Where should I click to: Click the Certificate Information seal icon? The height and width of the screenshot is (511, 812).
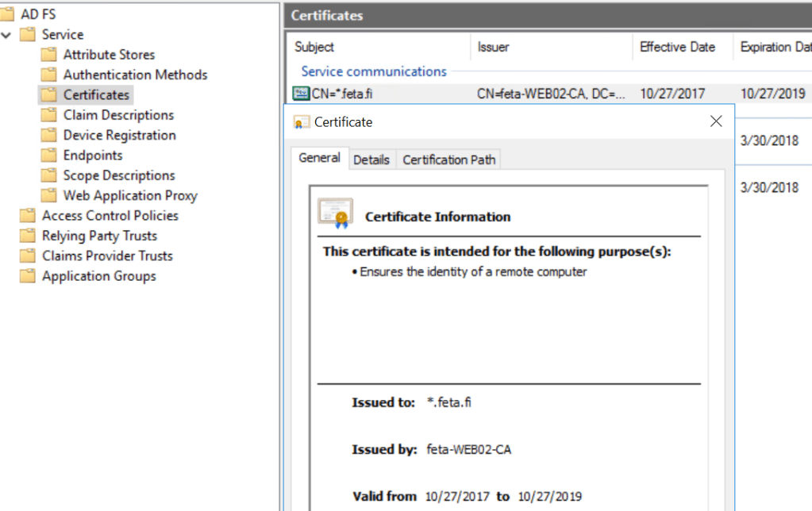(x=335, y=213)
